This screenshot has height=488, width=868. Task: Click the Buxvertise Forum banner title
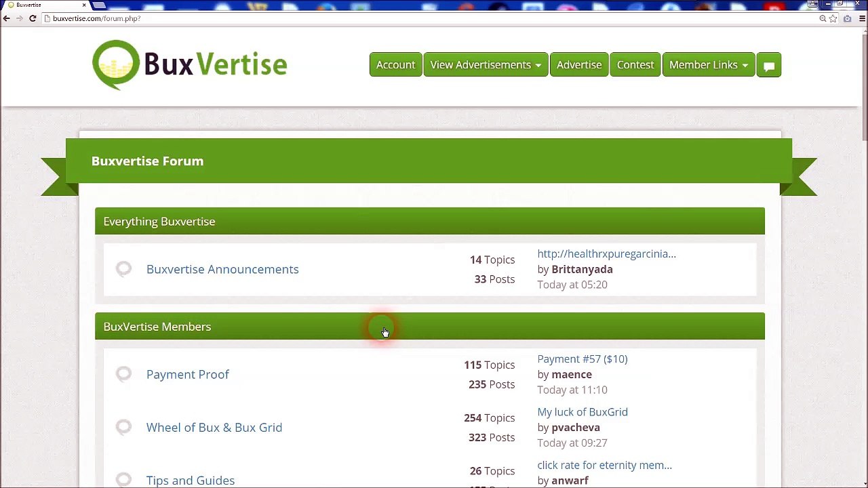(x=147, y=161)
